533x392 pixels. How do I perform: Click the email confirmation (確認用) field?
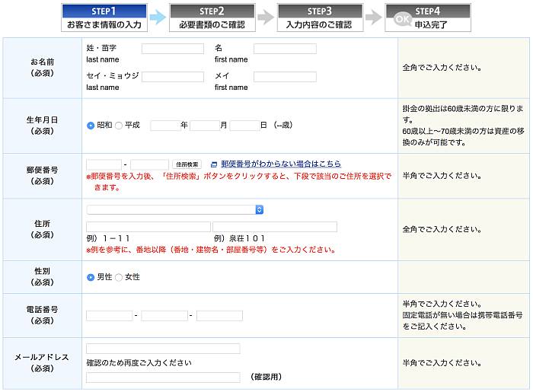point(163,377)
